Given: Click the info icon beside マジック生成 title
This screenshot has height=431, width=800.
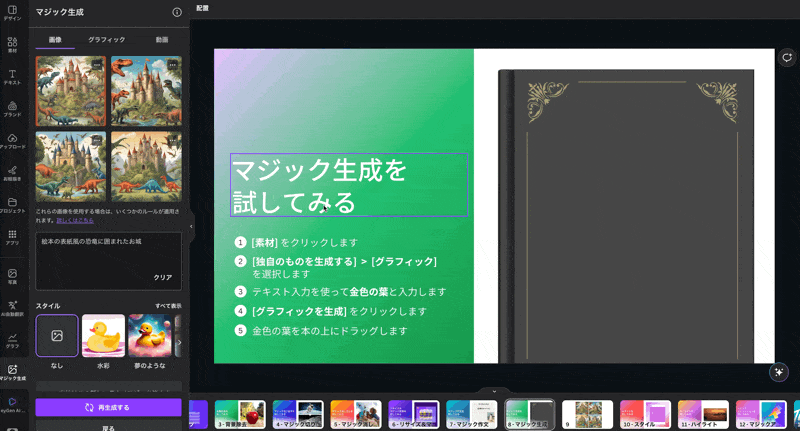Looking at the screenshot, I should coord(177,13).
